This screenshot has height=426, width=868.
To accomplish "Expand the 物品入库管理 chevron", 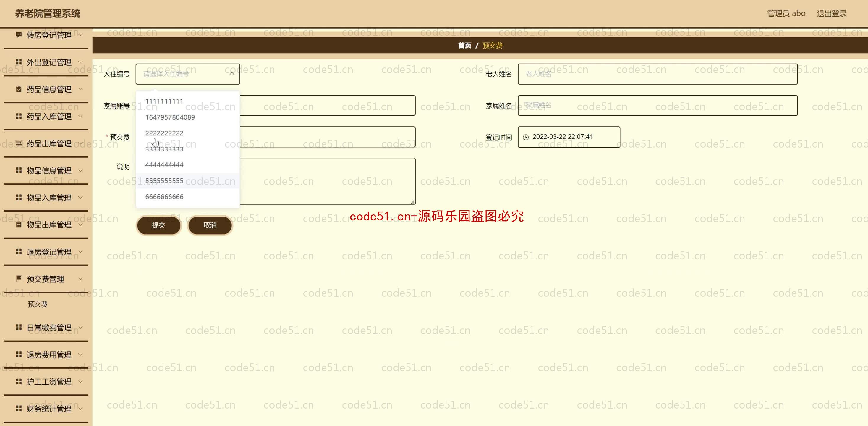I will [80, 197].
